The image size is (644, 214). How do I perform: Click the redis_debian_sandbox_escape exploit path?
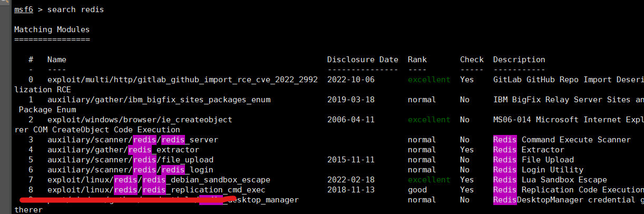click(156, 180)
